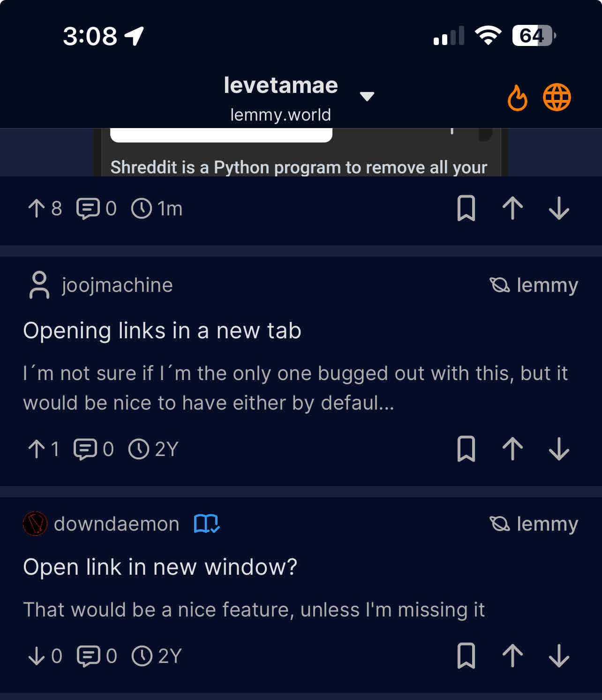Open joojmachine user profile
The width and height of the screenshot is (602, 700).
pos(117,285)
